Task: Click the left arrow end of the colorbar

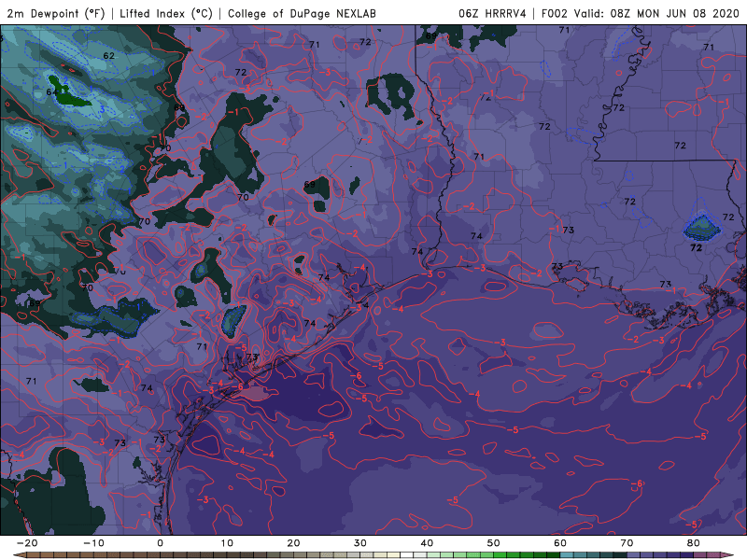Action: tap(19, 555)
